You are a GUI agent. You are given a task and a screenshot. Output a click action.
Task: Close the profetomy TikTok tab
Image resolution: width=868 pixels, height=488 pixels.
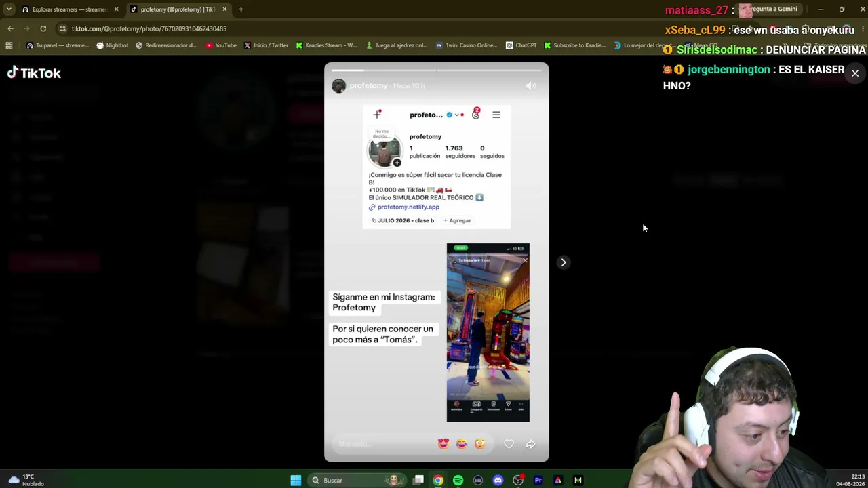[x=224, y=9]
